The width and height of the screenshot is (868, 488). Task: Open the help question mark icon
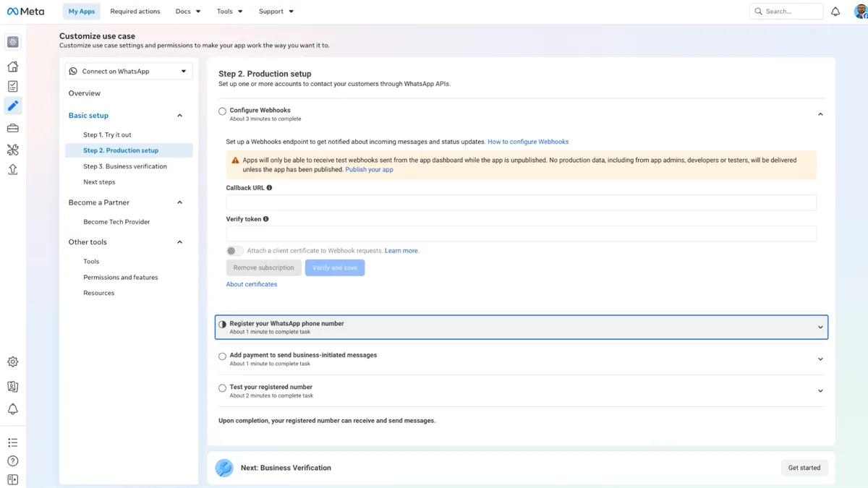tap(13, 461)
